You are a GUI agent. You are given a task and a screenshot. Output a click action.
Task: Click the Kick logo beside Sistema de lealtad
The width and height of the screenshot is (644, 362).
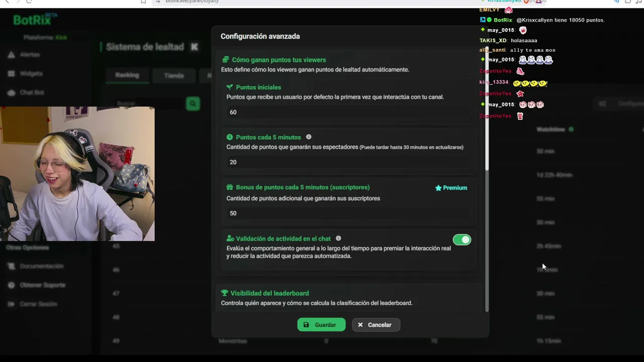195,47
